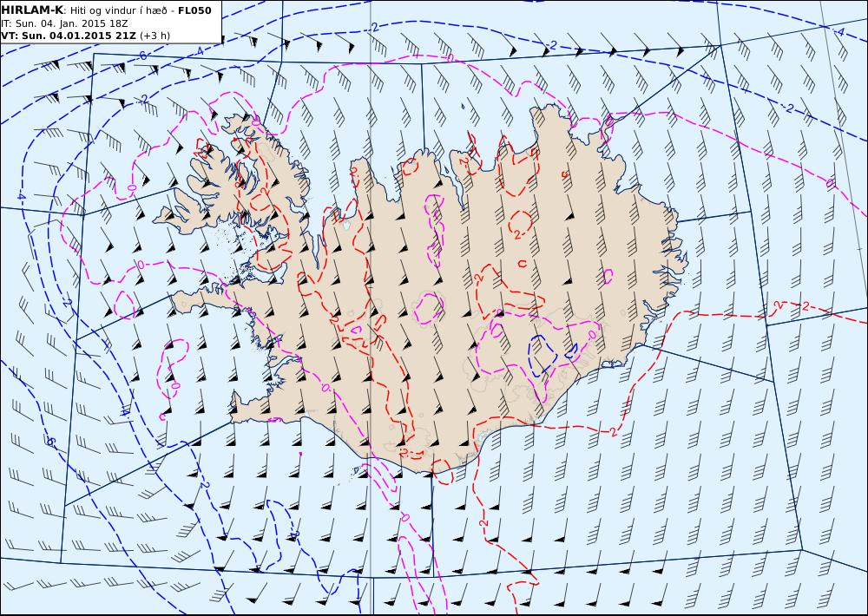This screenshot has width=868, height=616.
Task: Click the FL050 flight level label
Action: [194, 10]
